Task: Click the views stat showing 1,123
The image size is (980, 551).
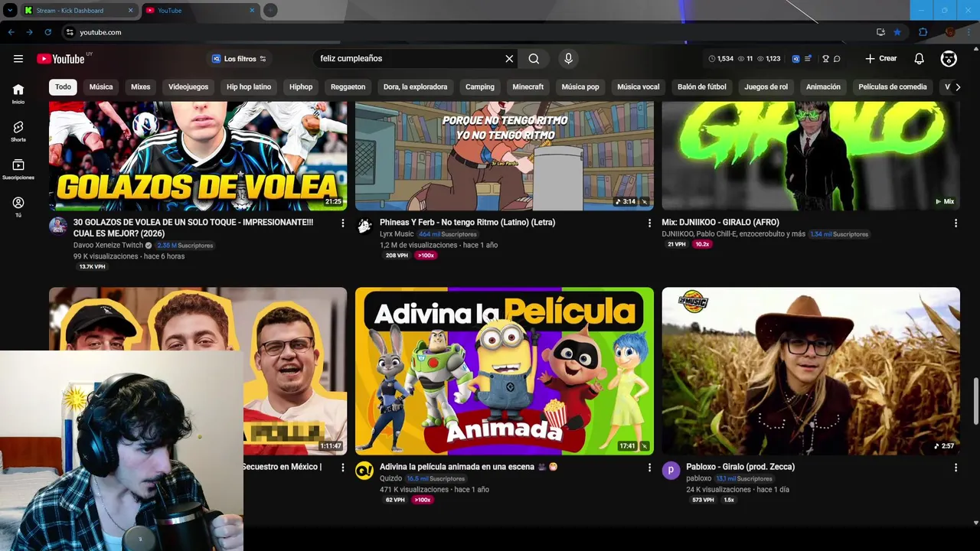Action: [x=769, y=58]
